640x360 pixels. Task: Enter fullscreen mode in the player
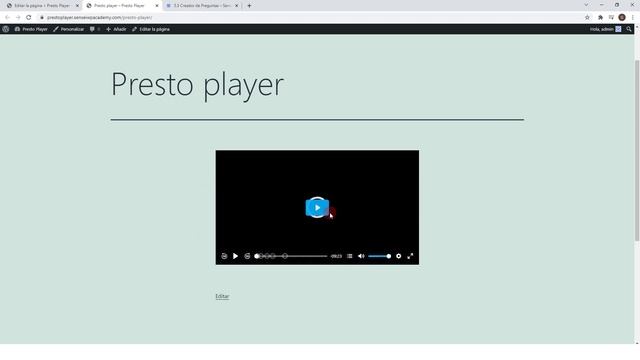[410, 256]
